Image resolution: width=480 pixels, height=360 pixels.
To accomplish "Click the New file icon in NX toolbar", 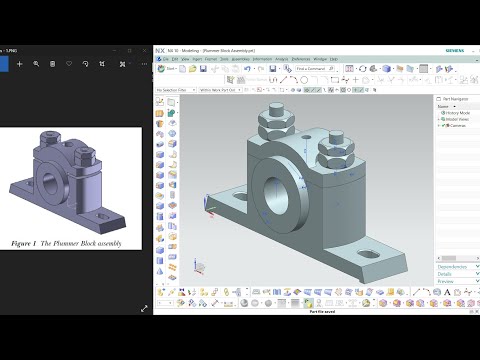I will 182,69.
